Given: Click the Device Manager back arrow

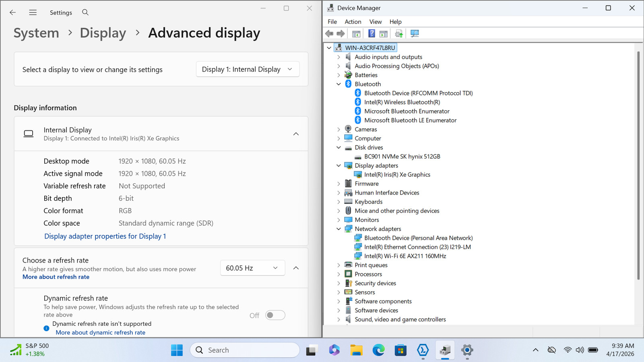Looking at the screenshot, I should 329,34.
